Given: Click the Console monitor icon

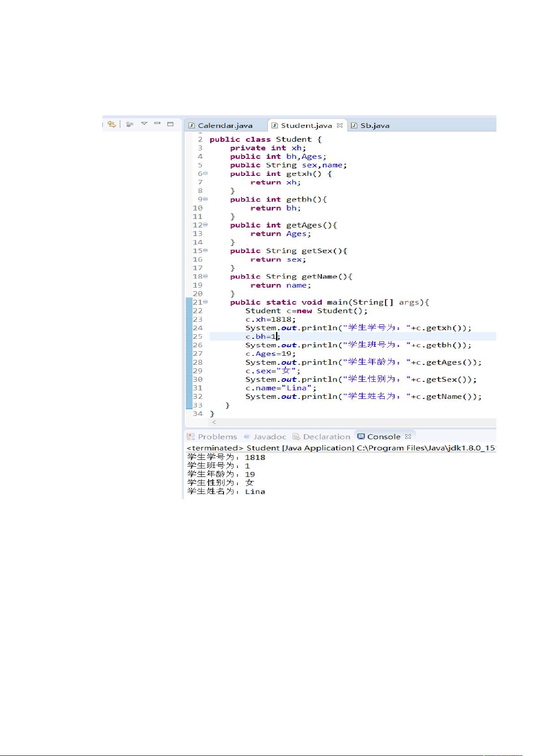Looking at the screenshot, I should pos(361,436).
